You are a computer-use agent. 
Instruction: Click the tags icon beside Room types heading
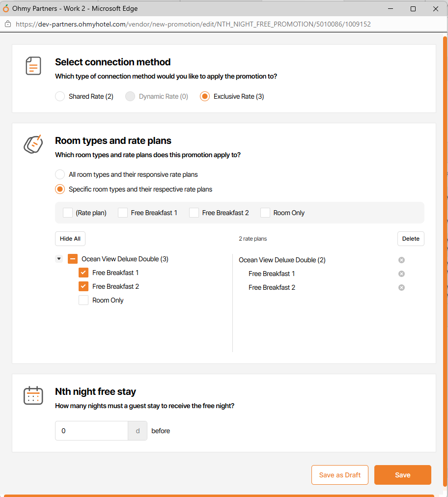[33, 144]
